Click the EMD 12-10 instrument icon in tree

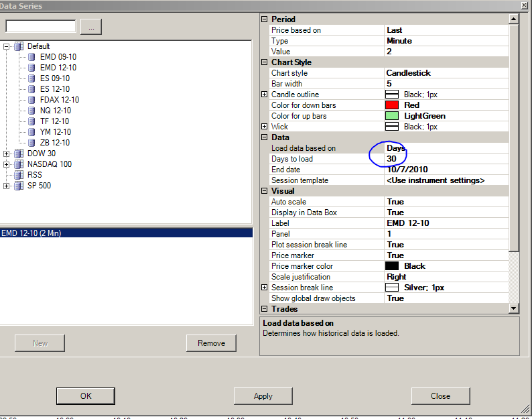[31, 68]
